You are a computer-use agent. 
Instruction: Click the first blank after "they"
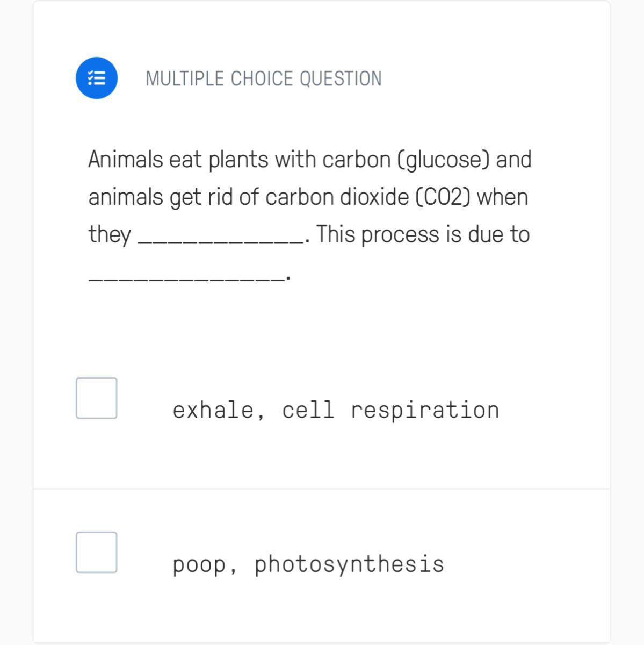tap(220, 240)
